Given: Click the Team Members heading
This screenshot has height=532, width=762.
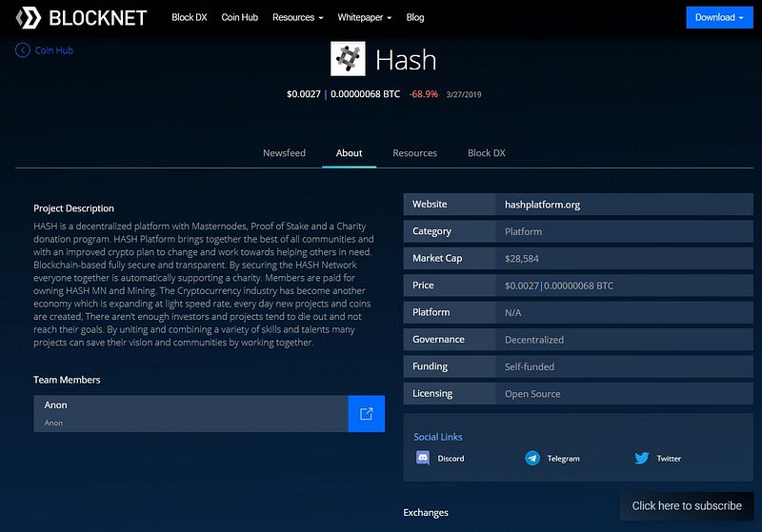Looking at the screenshot, I should point(67,380).
